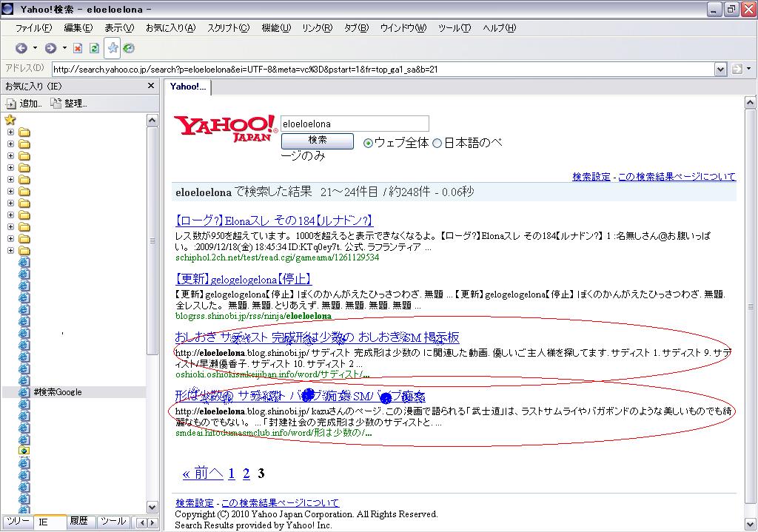Toggle the favorites star toolbar button
Viewport: 758px width, 532px height.
(113, 48)
